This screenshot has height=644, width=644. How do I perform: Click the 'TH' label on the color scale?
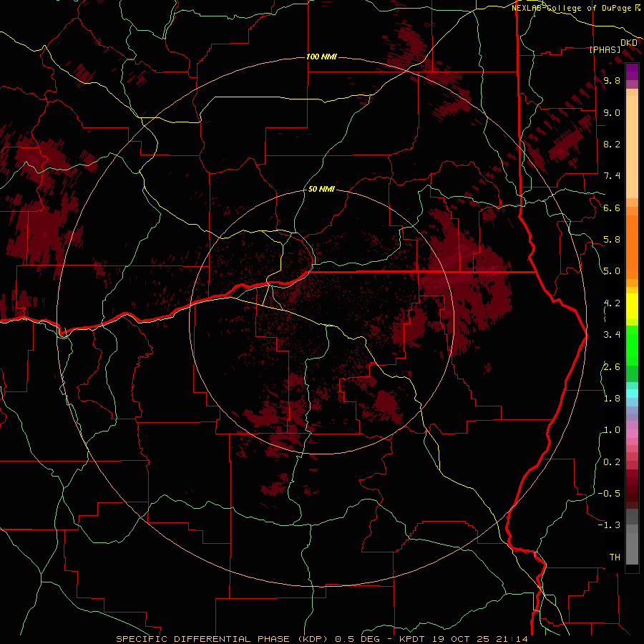[615, 557]
